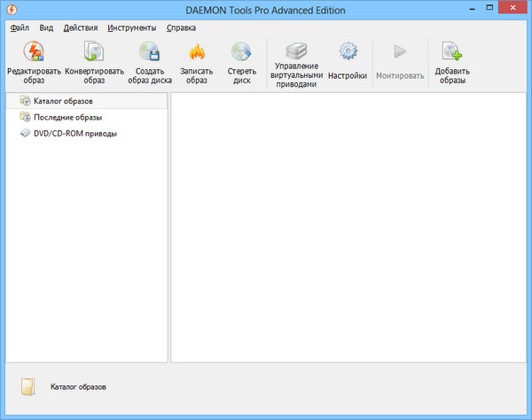Choose the Стереть диск toolbar icon

coord(241,52)
